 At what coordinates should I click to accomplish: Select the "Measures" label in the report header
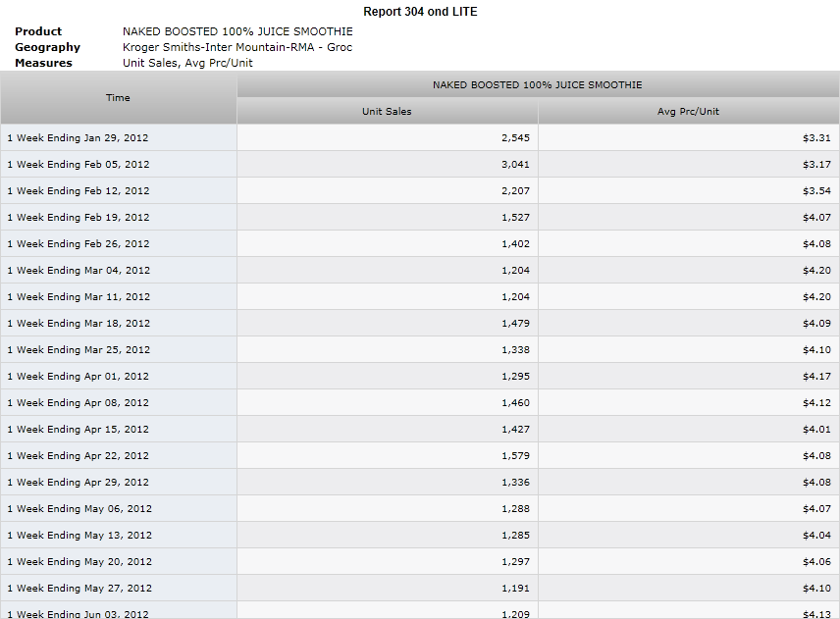43,63
